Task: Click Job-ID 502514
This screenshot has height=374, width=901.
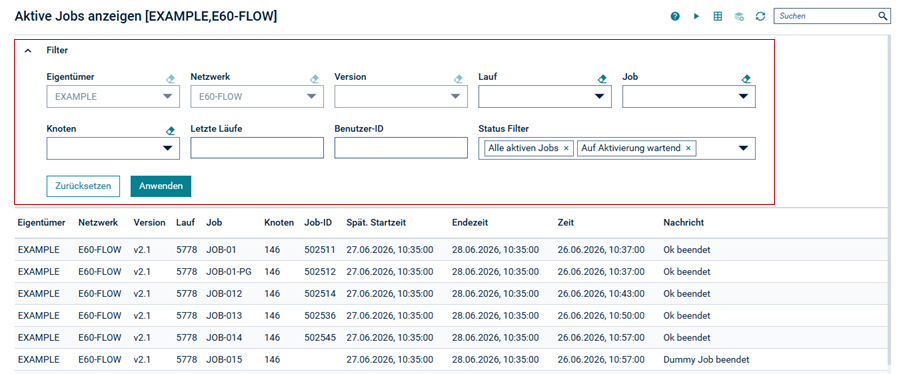Action: coord(320,294)
